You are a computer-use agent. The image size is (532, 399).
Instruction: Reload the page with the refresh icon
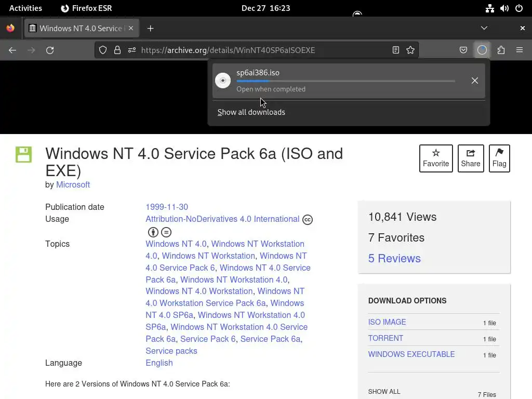50,50
